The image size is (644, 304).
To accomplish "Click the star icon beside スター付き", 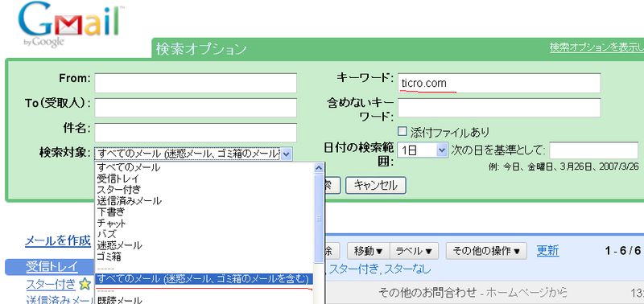I will [x=85, y=284].
